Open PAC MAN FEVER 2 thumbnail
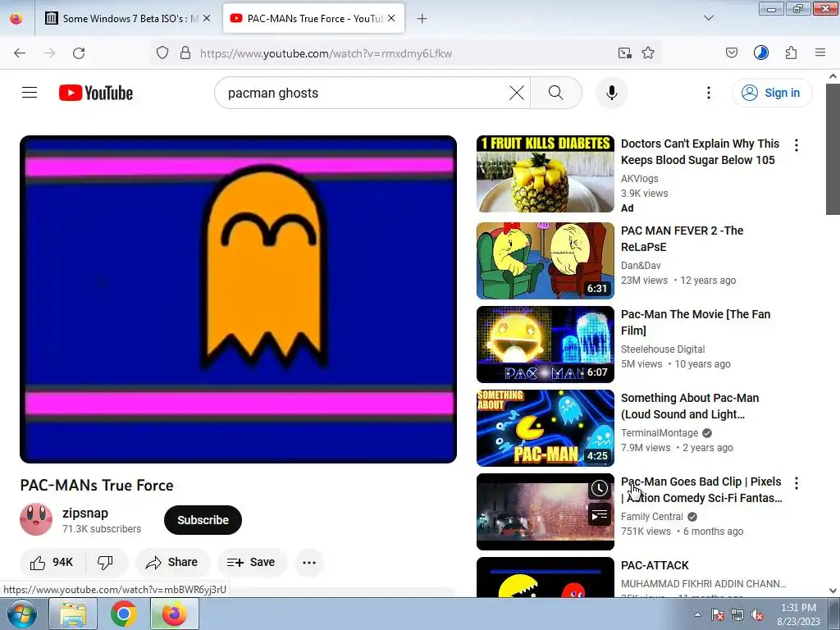This screenshot has height=630, width=840. tap(546, 260)
